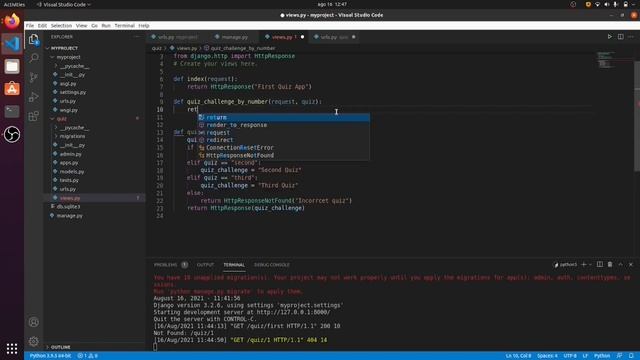Open Ubuntu Software from the dock

pyautogui.click(x=12, y=89)
